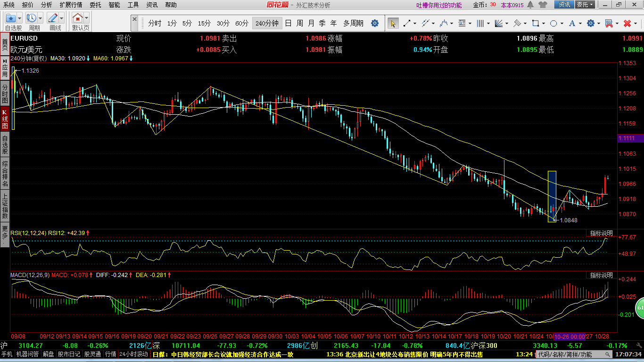Switch to 日 daily period
Image resolution: width=644 pixels, height=362 pixels.
coord(288,23)
